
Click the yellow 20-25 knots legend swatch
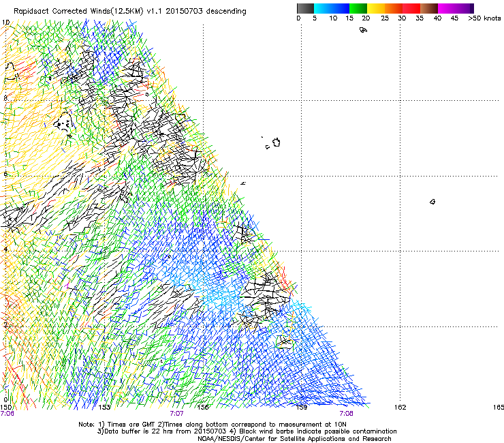tap(376, 8)
